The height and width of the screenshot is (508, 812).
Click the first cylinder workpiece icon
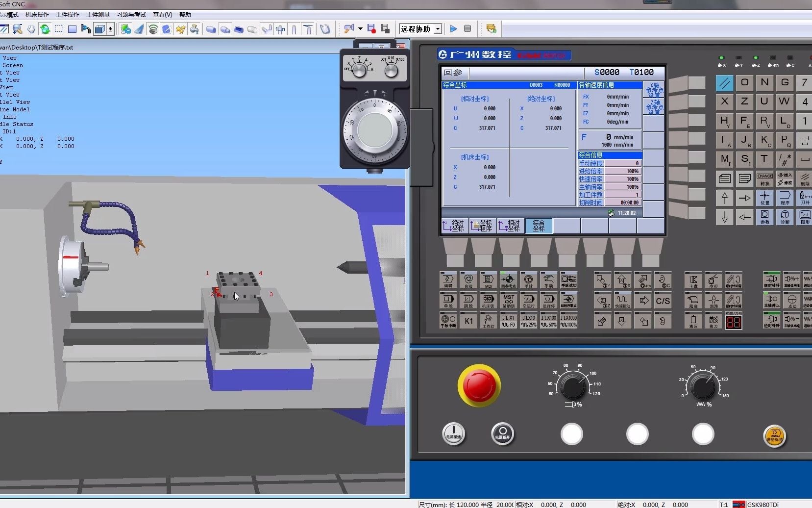pos(211,29)
